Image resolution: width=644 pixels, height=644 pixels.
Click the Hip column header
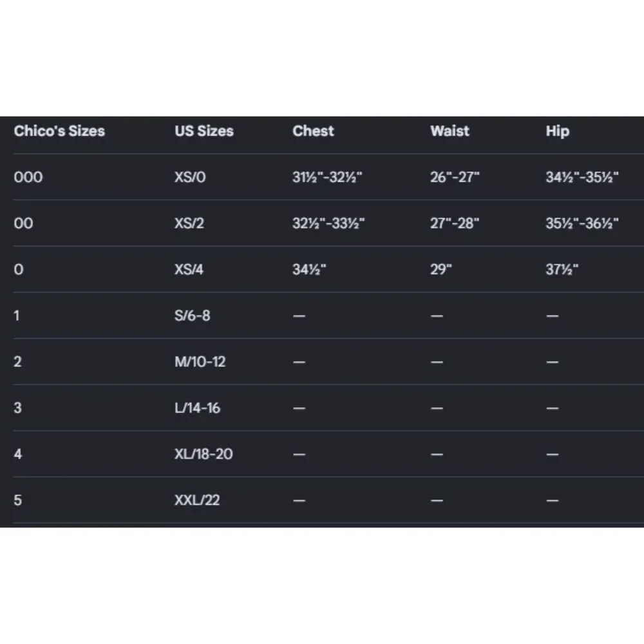(x=557, y=131)
